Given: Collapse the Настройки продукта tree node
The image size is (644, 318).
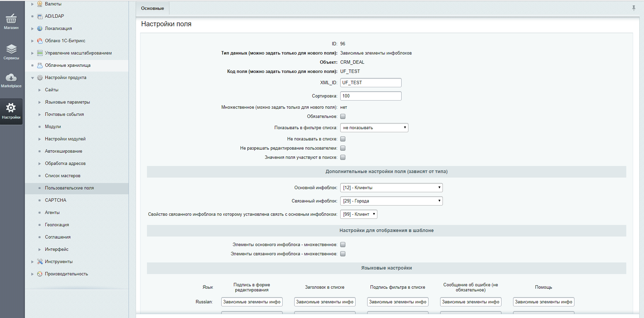Looking at the screenshot, I should (x=32, y=78).
